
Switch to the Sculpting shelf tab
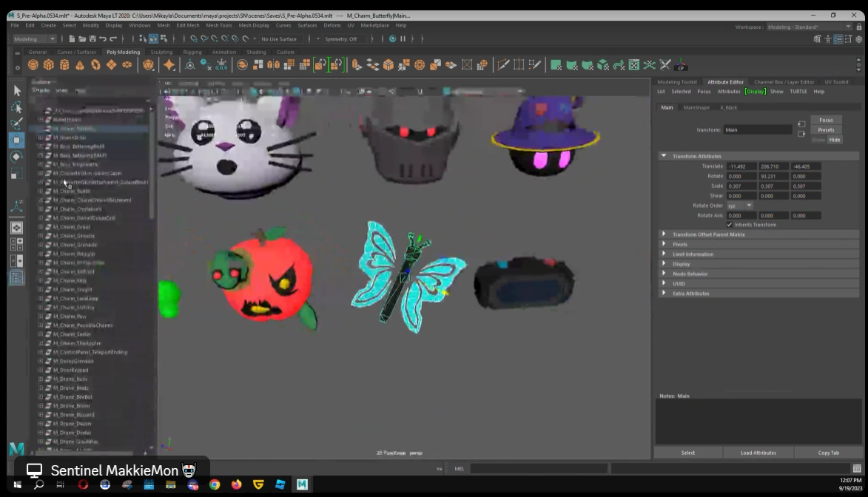point(161,53)
